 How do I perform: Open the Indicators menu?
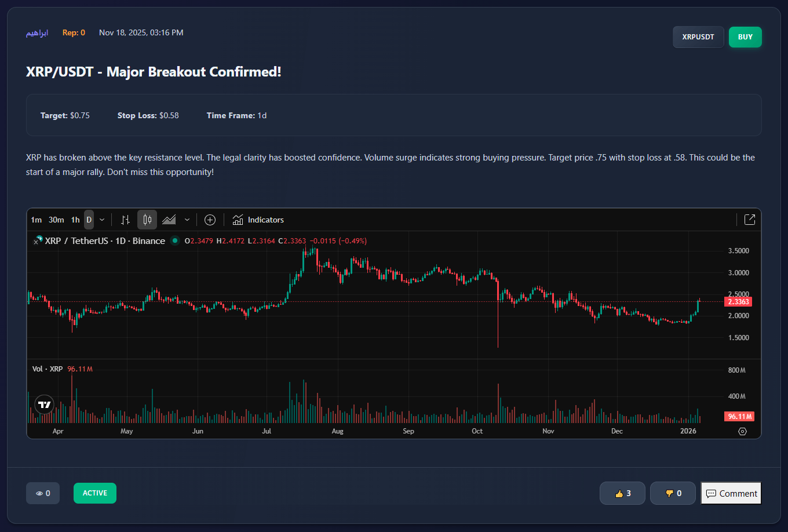pyautogui.click(x=258, y=220)
